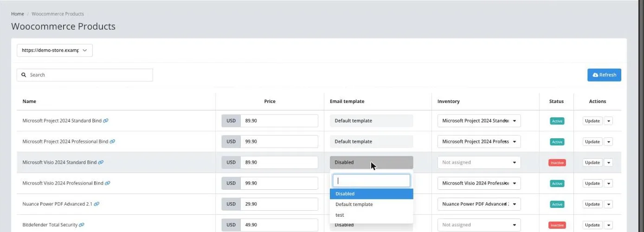Click the Inventory column header
This screenshot has height=232, width=644.
[x=449, y=101]
